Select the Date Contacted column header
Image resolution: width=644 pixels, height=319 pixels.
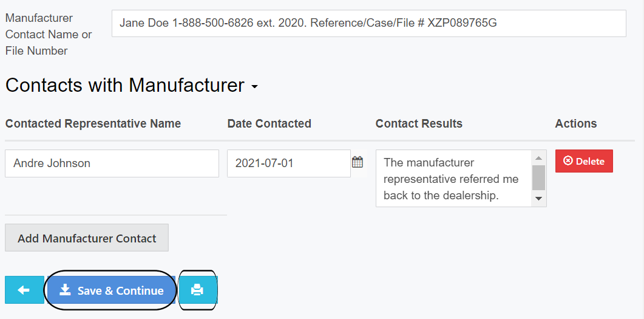pyautogui.click(x=269, y=123)
